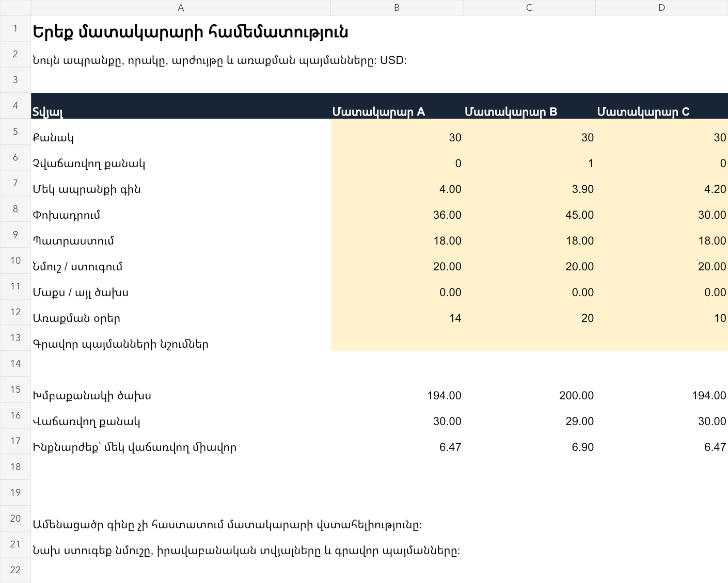
Task: Click the subtitle ending with USD:
Action: pos(219,60)
